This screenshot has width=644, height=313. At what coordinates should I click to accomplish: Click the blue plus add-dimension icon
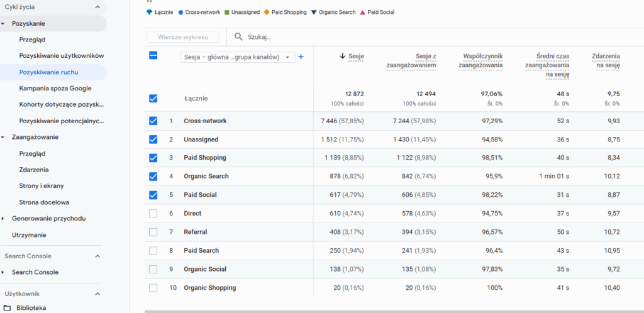[x=301, y=57]
